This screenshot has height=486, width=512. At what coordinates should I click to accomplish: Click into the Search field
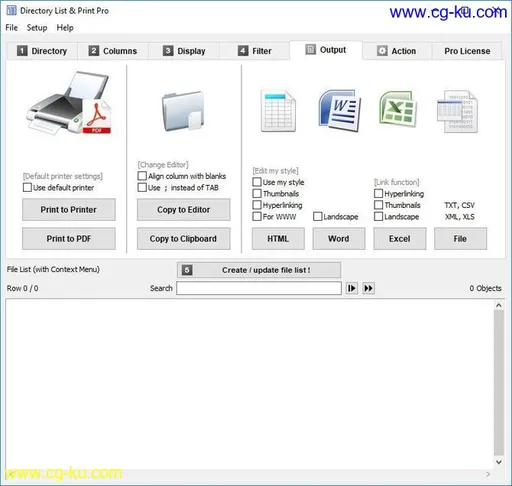coord(259,288)
